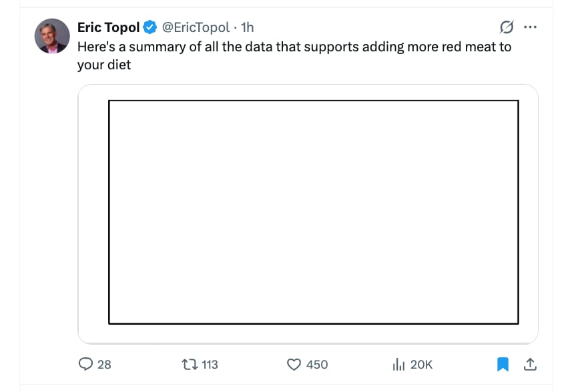The width and height of the screenshot is (578, 392).
Task: Open the @EricTopol handle link
Action: (x=196, y=27)
